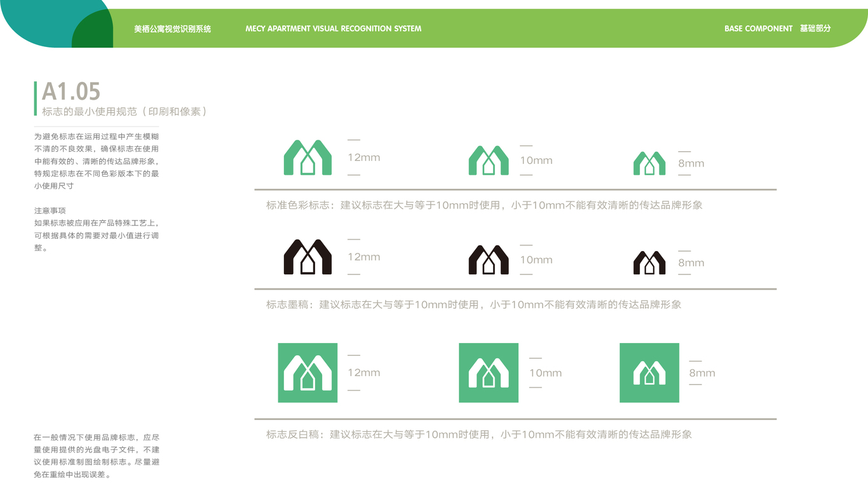Select the black 8mm ink logo
Viewport: 868px width, 488px height.
pyautogui.click(x=649, y=262)
